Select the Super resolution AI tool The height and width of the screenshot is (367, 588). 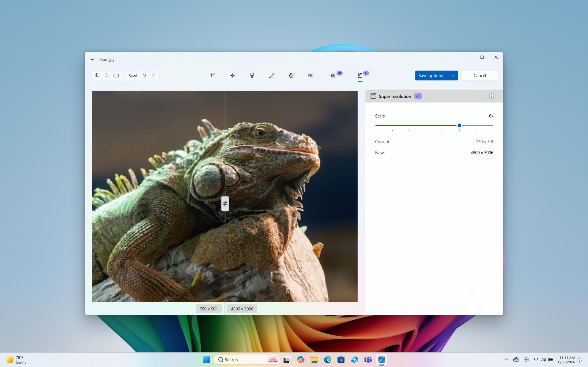pos(360,75)
